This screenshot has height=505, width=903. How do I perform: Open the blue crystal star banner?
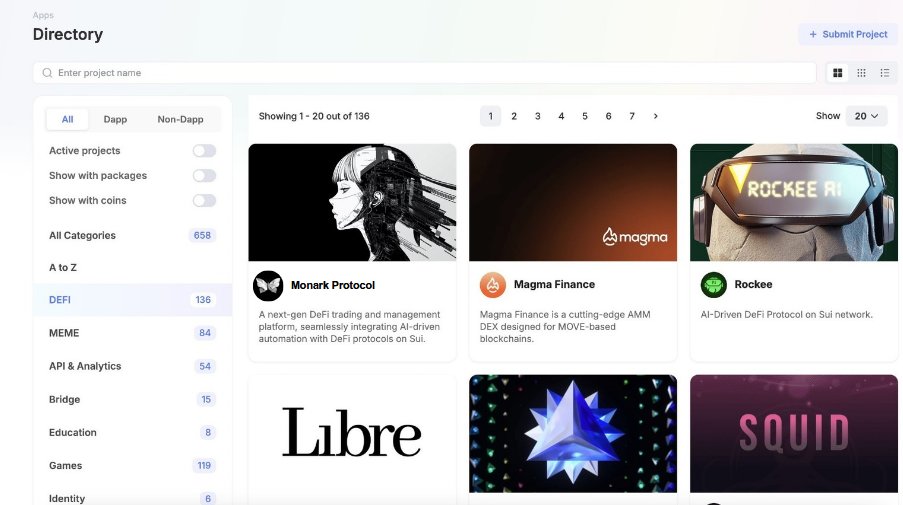(x=573, y=434)
